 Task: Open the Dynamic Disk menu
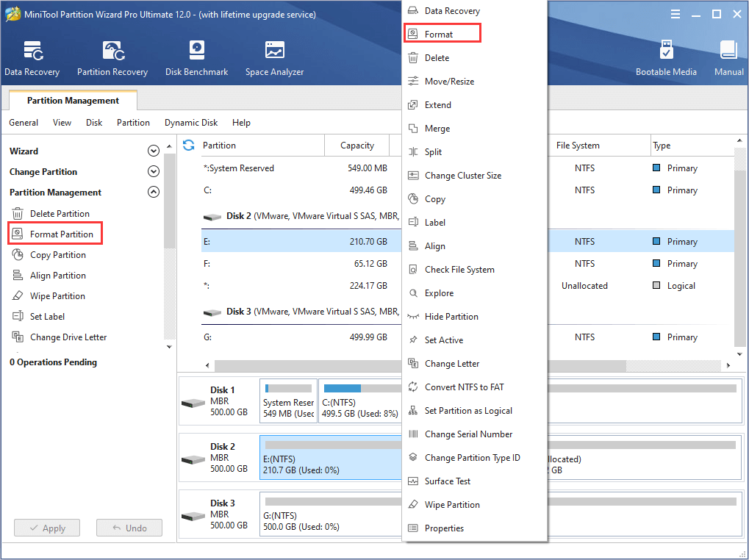click(x=191, y=123)
